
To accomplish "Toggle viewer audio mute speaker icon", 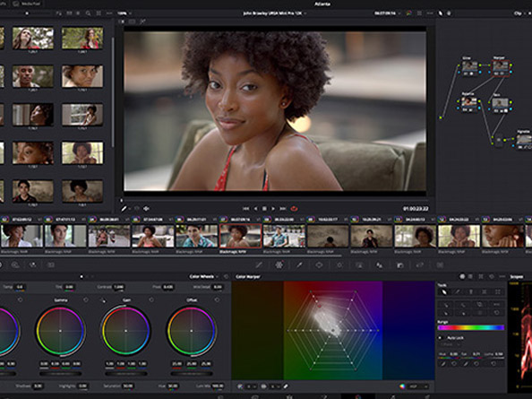I will (x=147, y=209).
